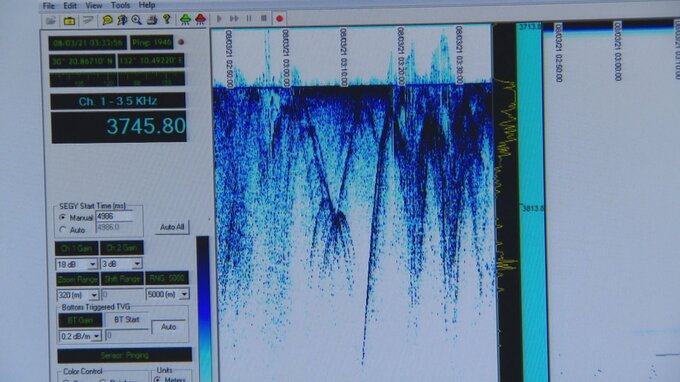The height and width of the screenshot is (382, 680).
Task: Click the manual SEGY start time field
Action: (x=115, y=216)
